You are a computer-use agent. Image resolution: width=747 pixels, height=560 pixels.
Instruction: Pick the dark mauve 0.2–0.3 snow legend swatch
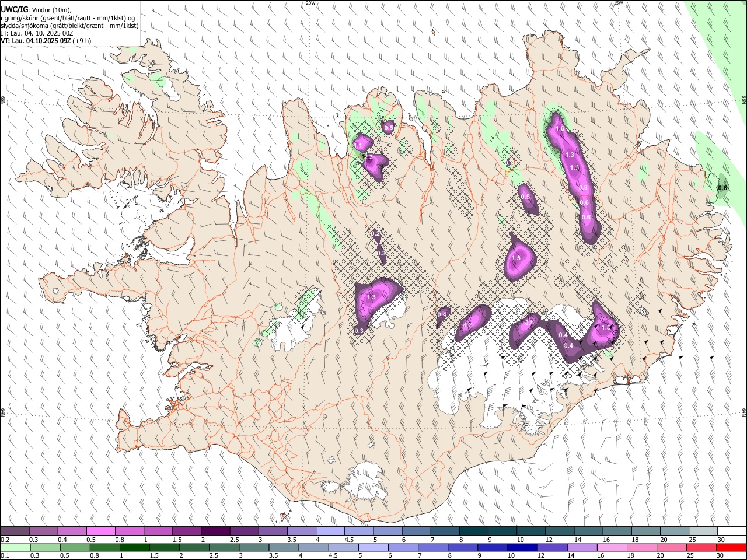15,531
